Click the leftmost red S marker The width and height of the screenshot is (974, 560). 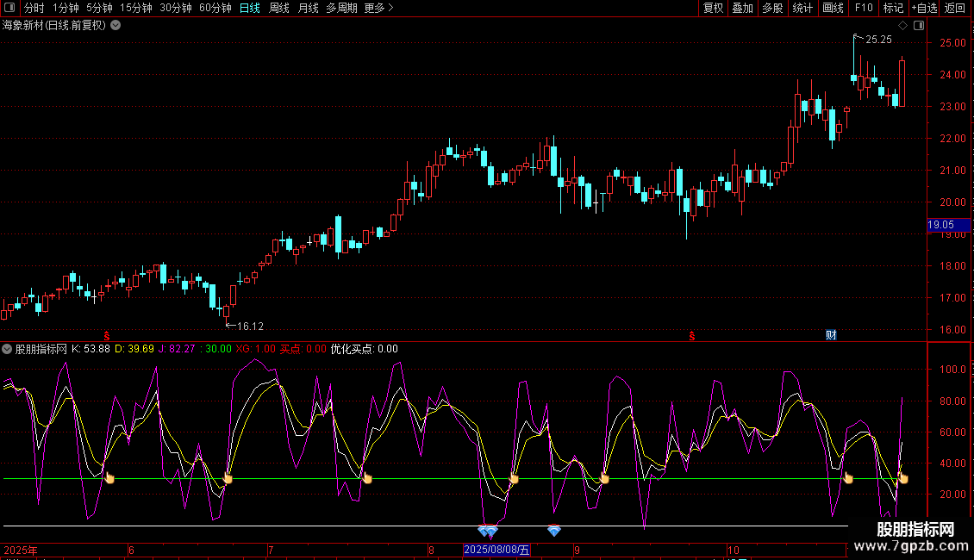[107, 336]
